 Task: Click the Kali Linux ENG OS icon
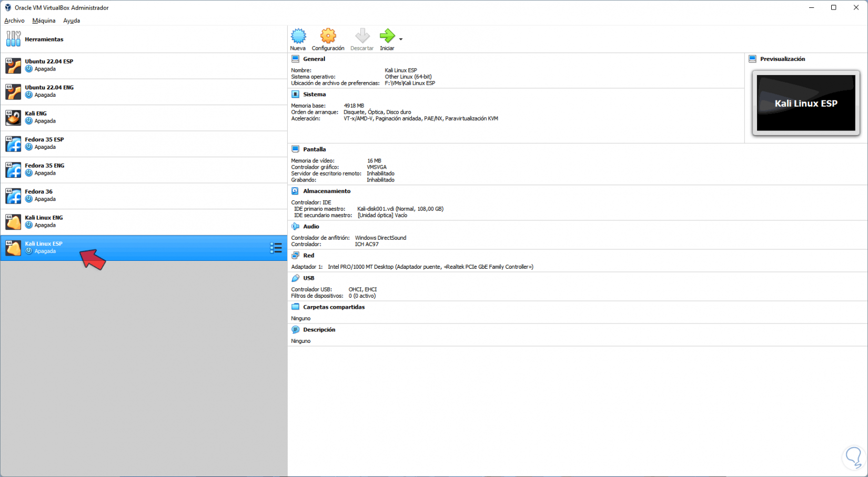point(13,222)
